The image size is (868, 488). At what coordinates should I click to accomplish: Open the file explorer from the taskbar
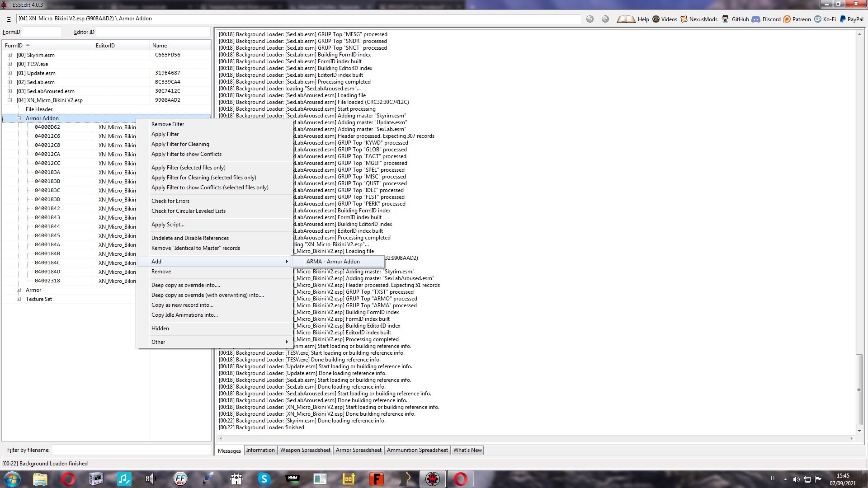point(40,479)
